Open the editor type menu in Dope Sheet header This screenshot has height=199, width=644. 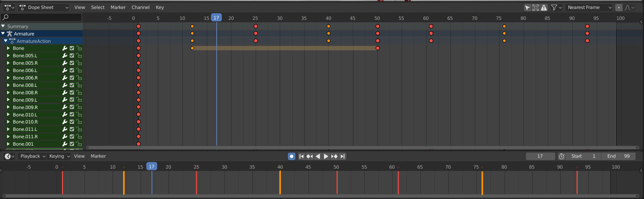pyautogui.click(x=9, y=7)
